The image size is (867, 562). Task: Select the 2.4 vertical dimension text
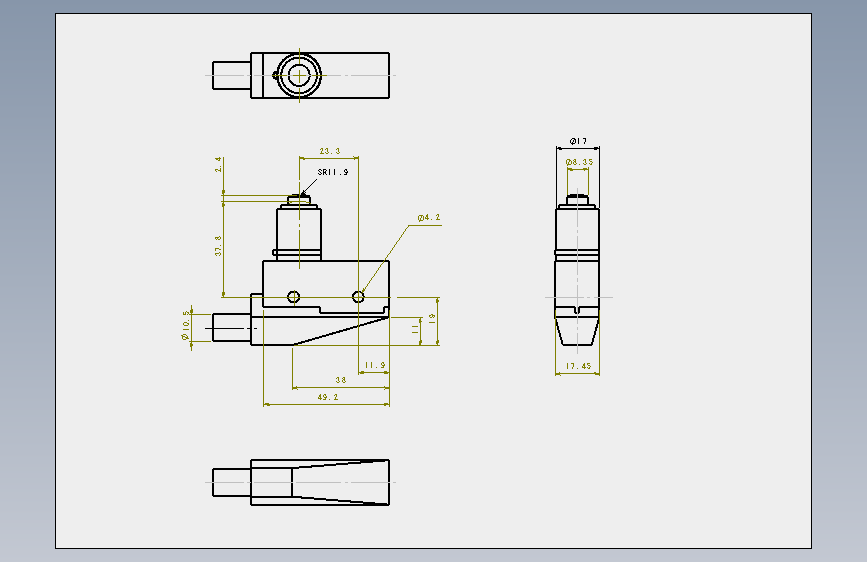(x=218, y=164)
